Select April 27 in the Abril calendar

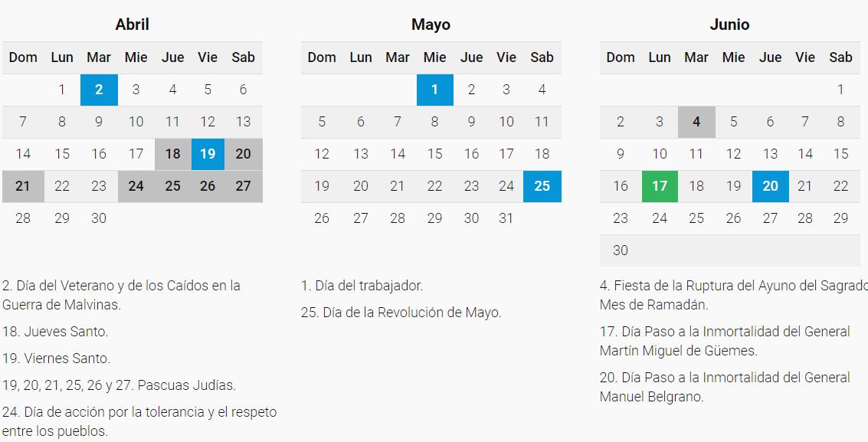pos(243,186)
